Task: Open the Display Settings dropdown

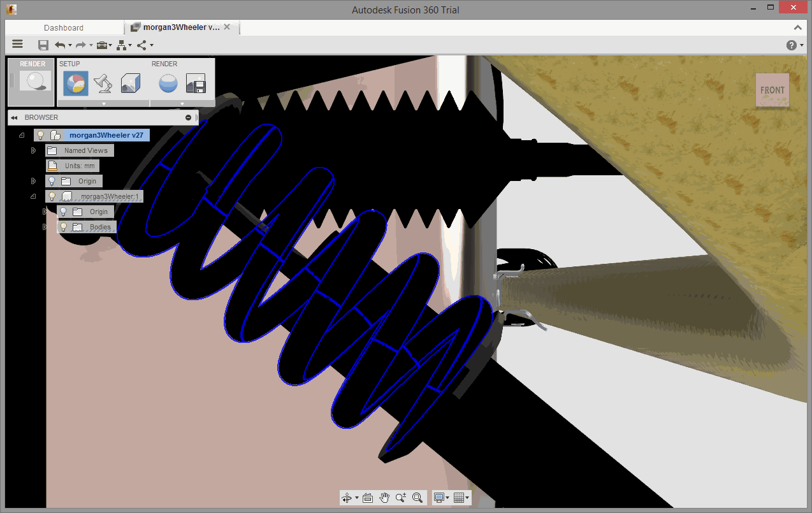Action: pos(441,498)
